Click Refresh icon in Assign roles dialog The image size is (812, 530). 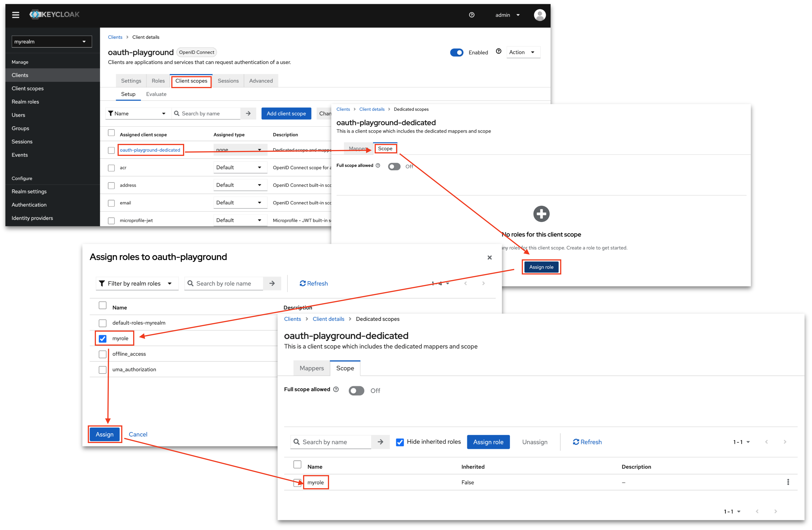303,284
